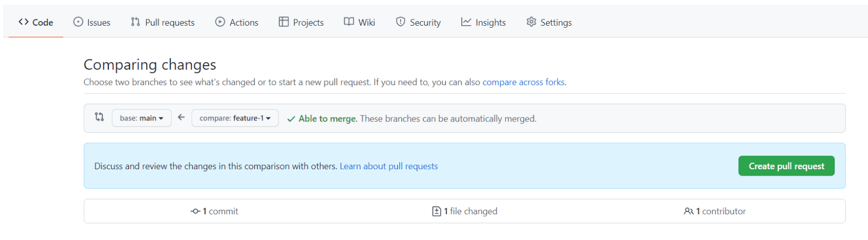Open the Learn about pull requests link
This screenshot has width=868, height=240.
[x=389, y=166]
